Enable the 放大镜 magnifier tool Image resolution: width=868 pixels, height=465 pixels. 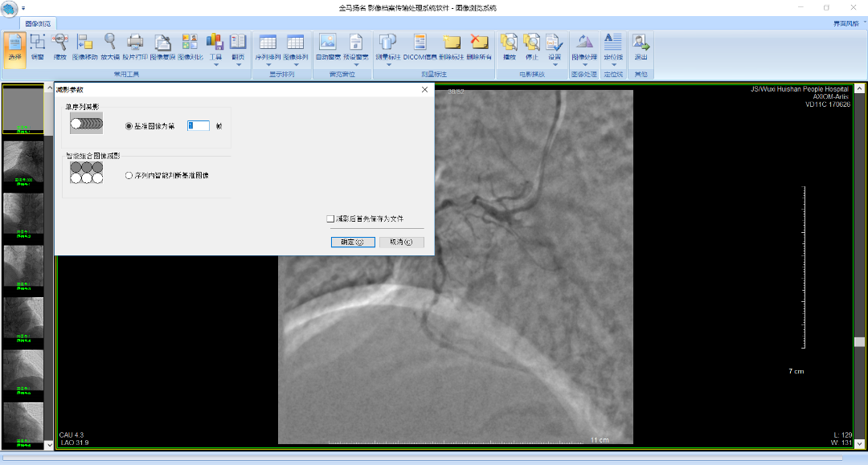(109, 47)
